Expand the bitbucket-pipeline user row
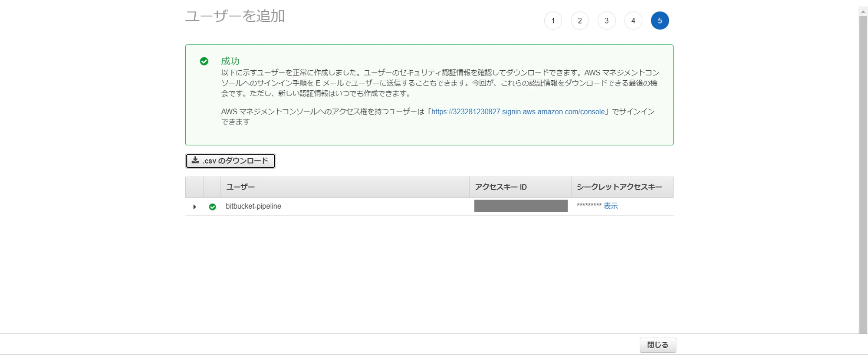Viewport: 868px width, 355px height. coord(194,207)
